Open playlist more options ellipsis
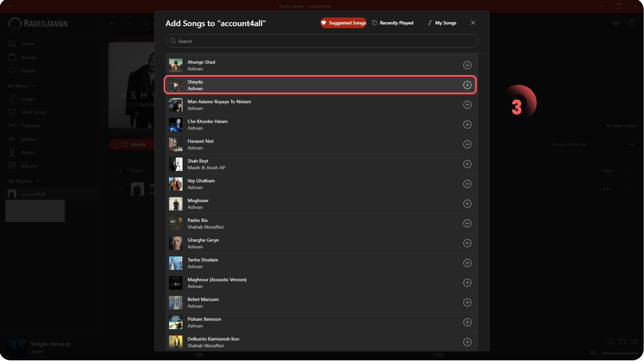 pos(631,144)
